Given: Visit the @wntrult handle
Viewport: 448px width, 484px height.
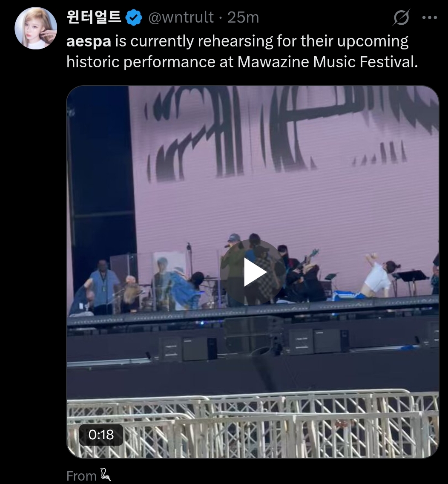Looking at the screenshot, I should [x=181, y=17].
